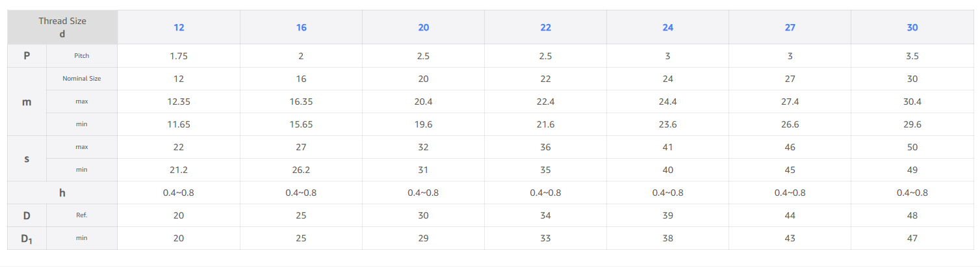
Task: Select the Thread Size d header cell
Action: click(62, 27)
